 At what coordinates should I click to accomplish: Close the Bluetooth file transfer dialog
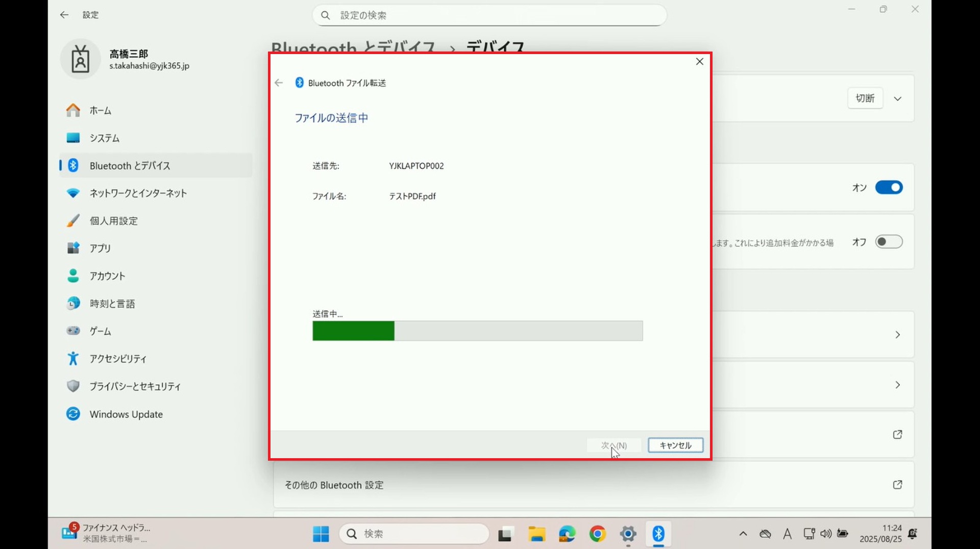coord(699,62)
